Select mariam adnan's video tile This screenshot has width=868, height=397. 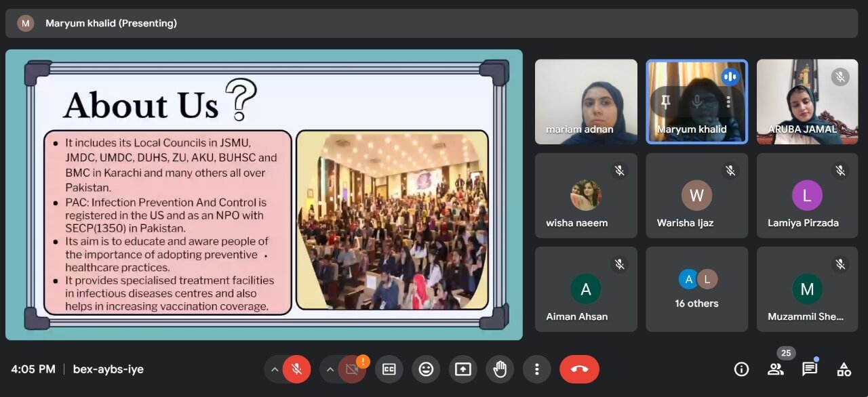(x=586, y=102)
